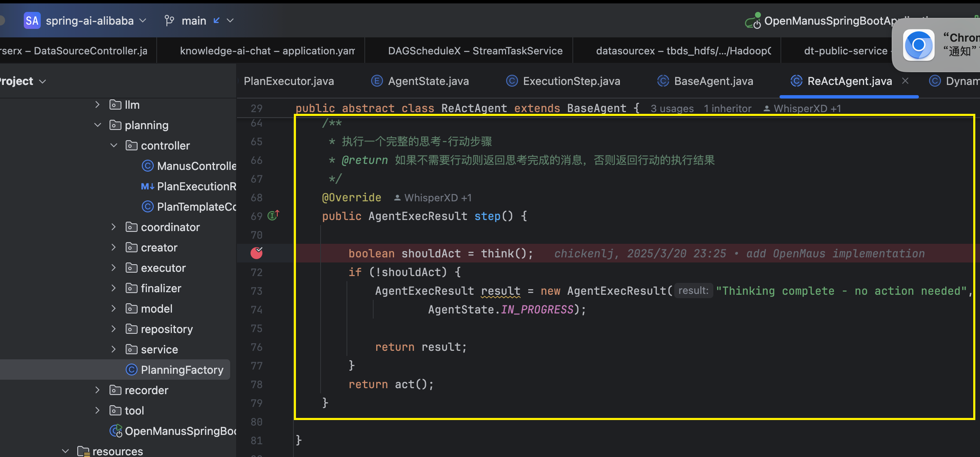Select the PlanExecutionR markdown file
The height and width of the screenshot is (457, 980).
pos(197,186)
